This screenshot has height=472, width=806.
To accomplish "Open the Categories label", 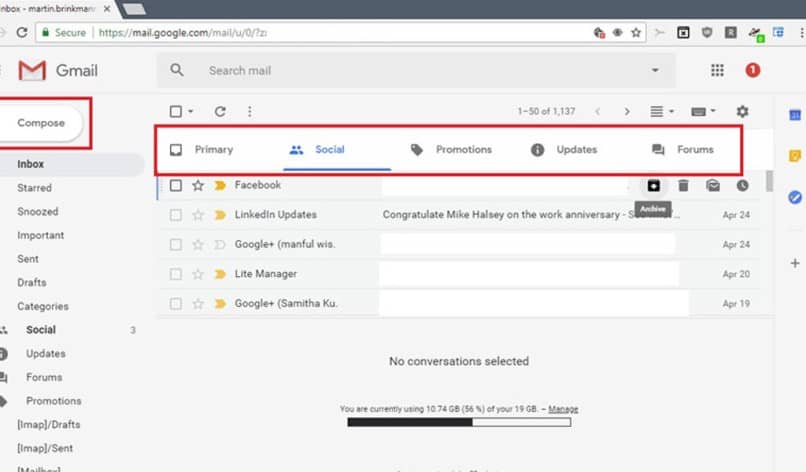I will tap(43, 306).
